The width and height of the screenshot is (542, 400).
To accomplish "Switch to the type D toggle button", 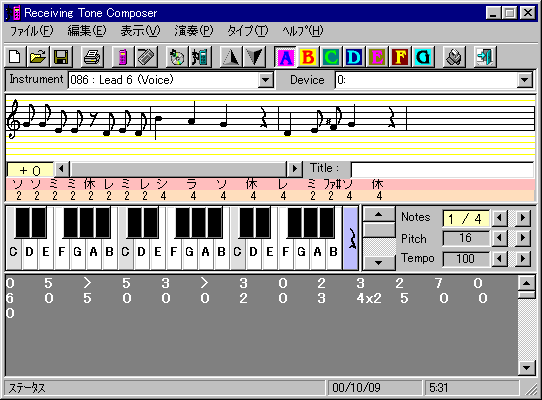I will coord(354,57).
